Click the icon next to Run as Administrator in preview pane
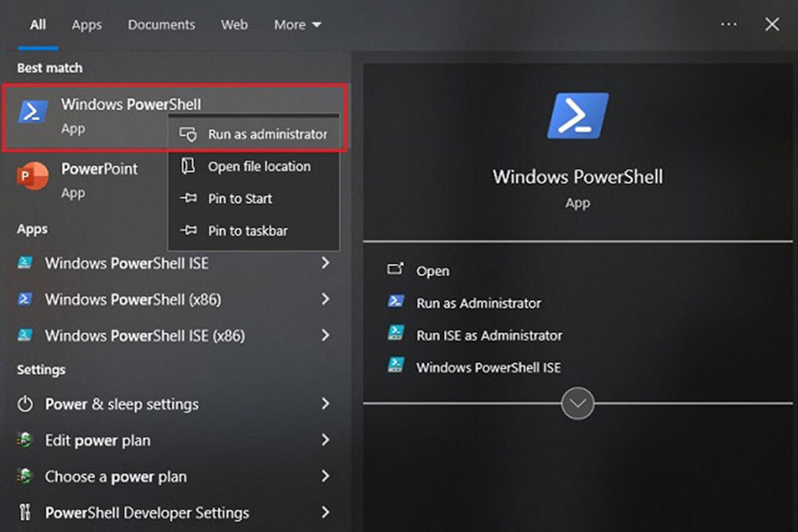This screenshot has height=532, width=798. (x=396, y=301)
